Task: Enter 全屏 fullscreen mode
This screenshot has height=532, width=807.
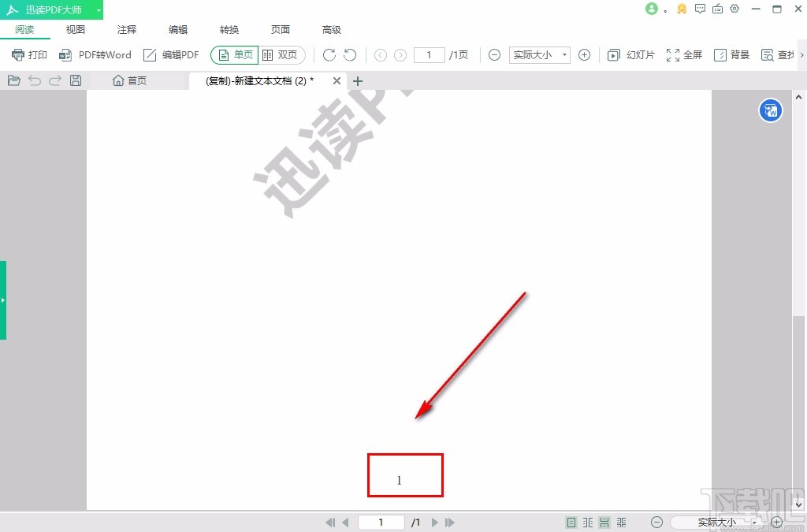Action: (682, 54)
